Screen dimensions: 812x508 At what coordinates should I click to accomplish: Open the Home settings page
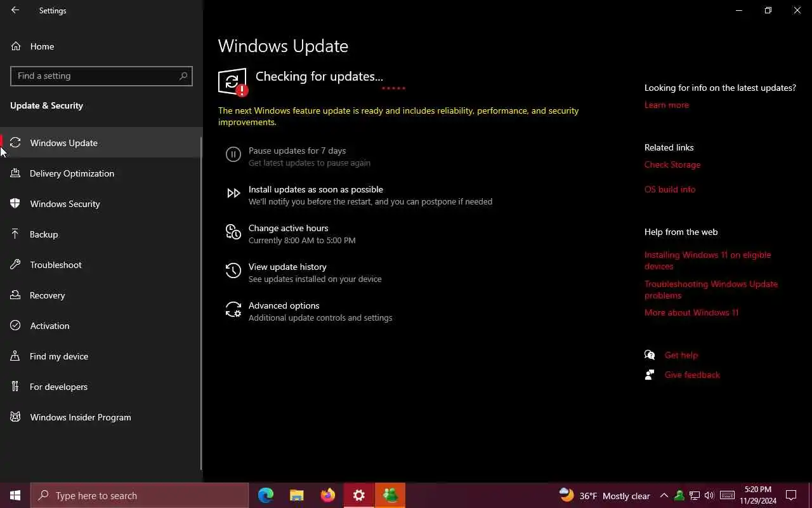(101, 46)
